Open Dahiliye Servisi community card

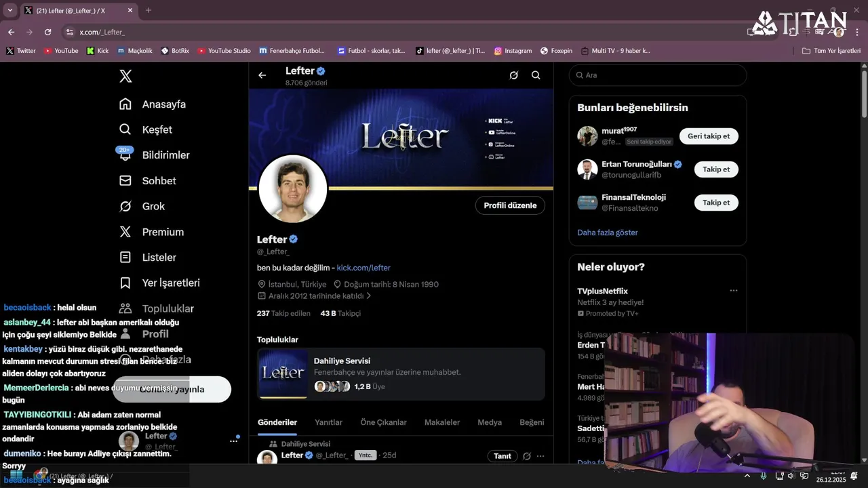pyautogui.click(x=401, y=374)
